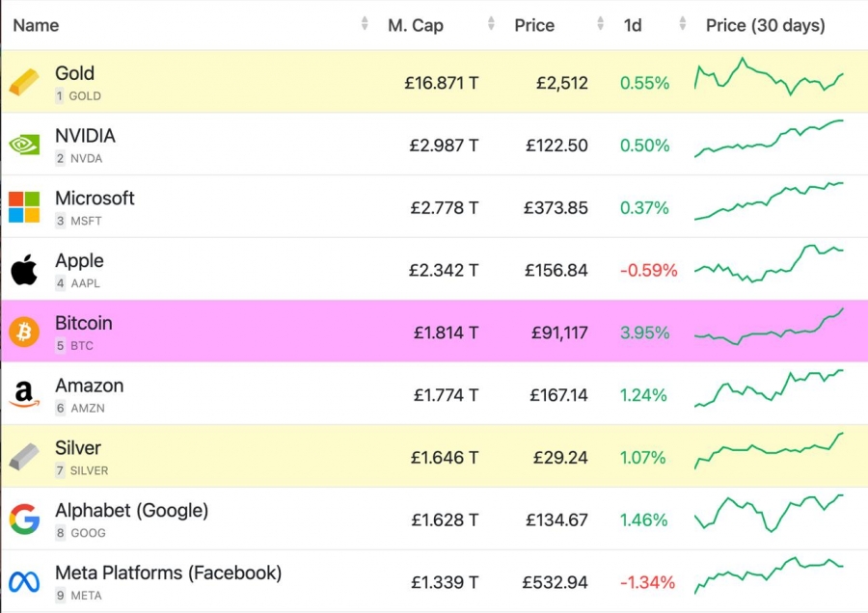
Task: Sort by M. Cap using its arrows
Action: pyautogui.click(x=491, y=23)
